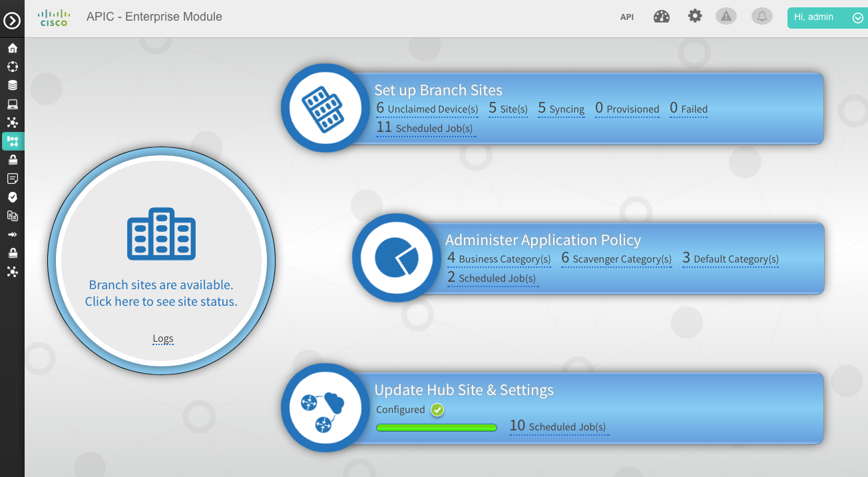Open the notifications bell icon

pos(762,17)
